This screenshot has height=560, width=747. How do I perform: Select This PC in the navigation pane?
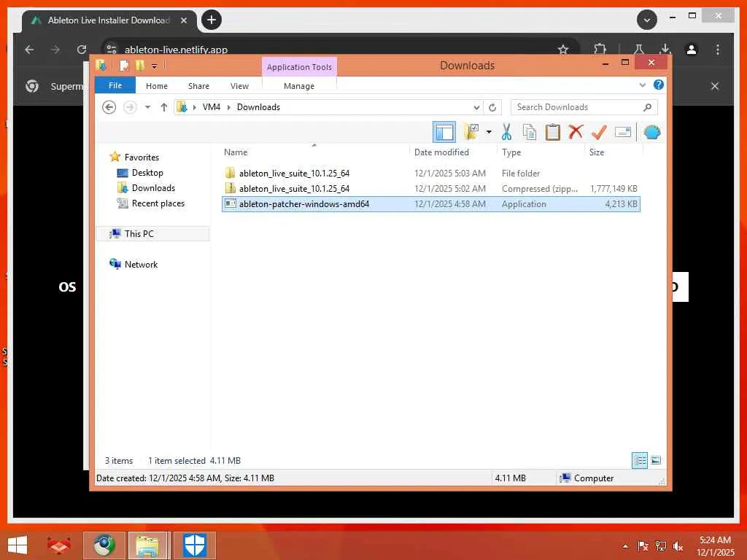pyautogui.click(x=139, y=234)
